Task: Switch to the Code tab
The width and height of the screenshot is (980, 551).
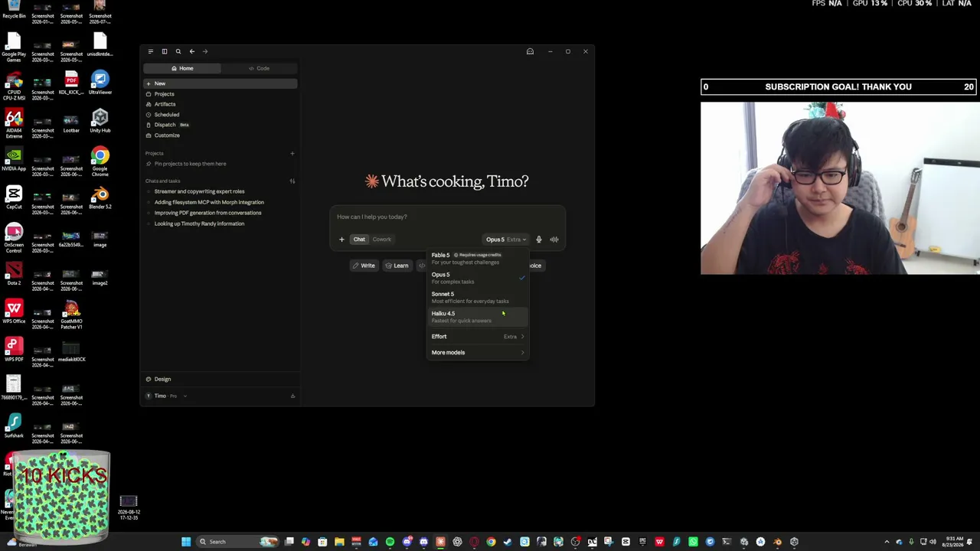Action: (259, 68)
